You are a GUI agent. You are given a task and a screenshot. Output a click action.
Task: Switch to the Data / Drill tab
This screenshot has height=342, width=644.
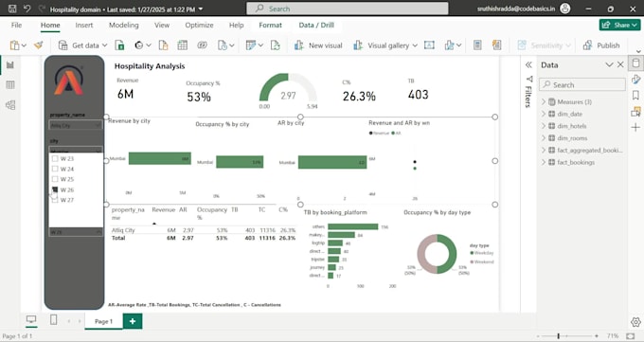316,25
